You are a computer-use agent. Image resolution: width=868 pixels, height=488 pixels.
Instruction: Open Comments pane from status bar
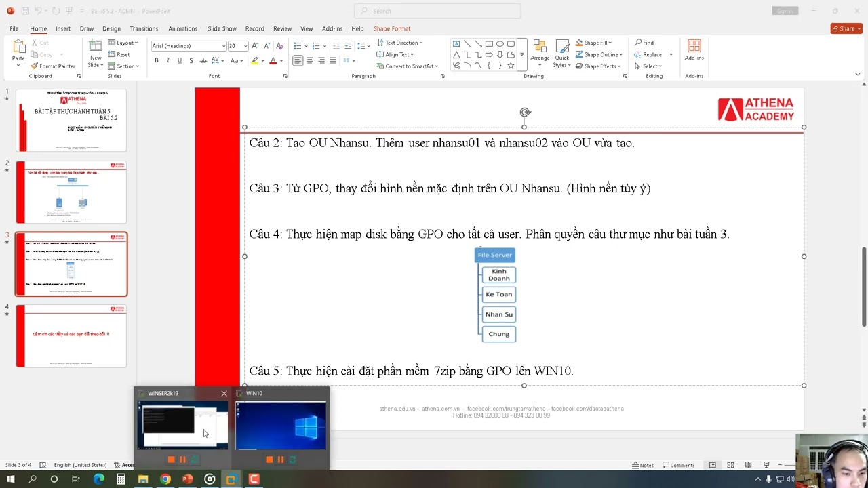click(678, 465)
